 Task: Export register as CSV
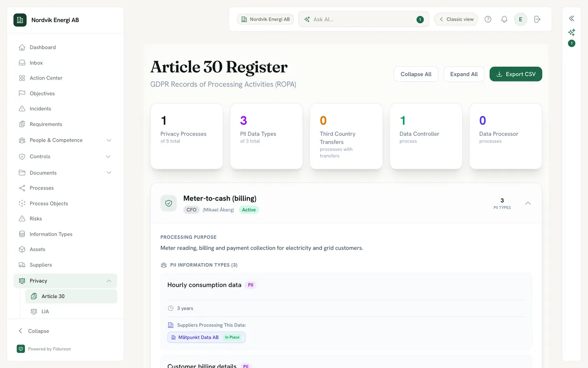coord(516,74)
